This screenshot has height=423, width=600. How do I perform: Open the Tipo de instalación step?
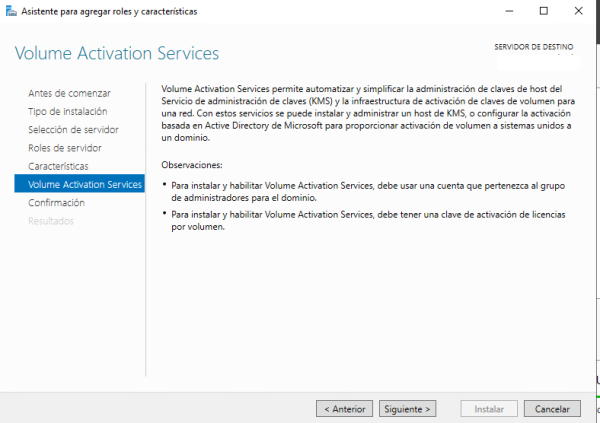coord(68,111)
